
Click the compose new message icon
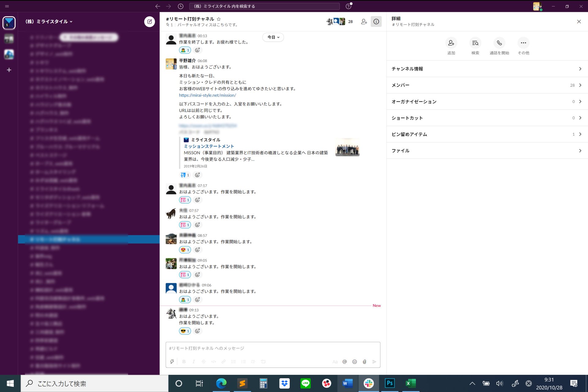[149, 21]
